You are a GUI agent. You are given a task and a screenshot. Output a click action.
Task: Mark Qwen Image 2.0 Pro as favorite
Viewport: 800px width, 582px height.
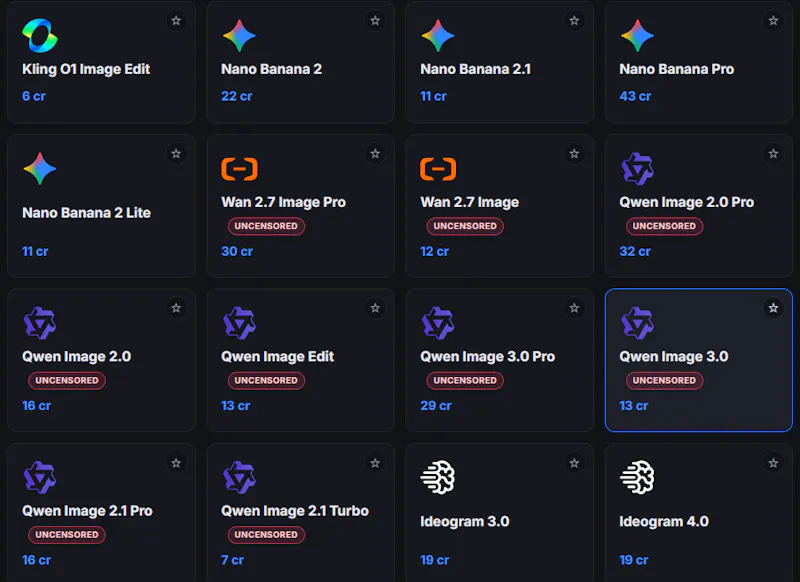point(773,154)
